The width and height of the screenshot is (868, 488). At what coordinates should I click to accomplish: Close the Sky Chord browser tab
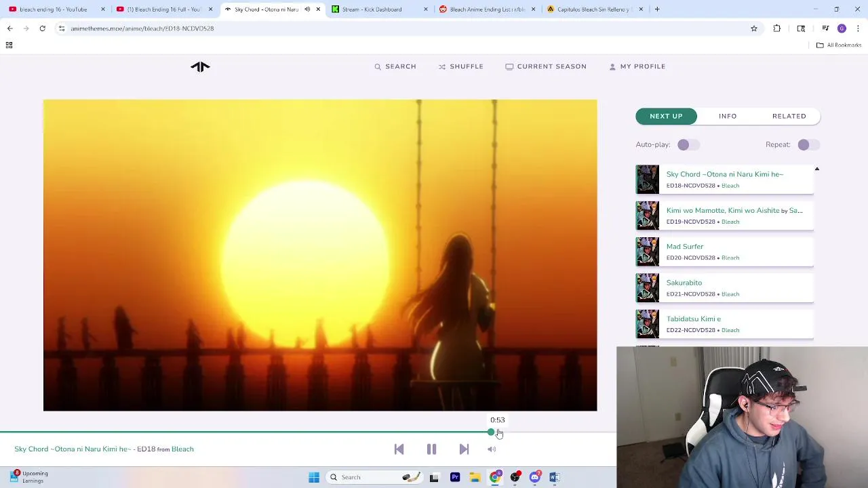click(318, 9)
